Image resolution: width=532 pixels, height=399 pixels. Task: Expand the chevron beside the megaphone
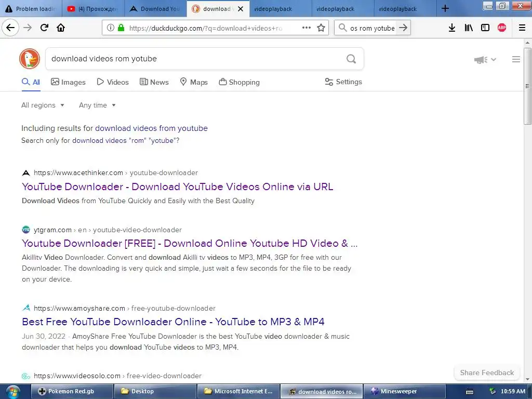pos(494,60)
